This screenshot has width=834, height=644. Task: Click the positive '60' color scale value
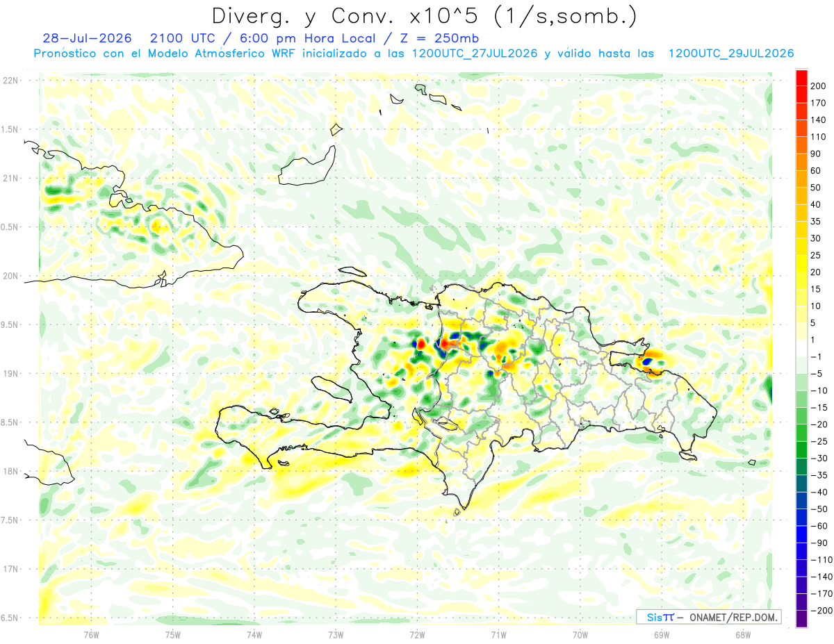(817, 170)
